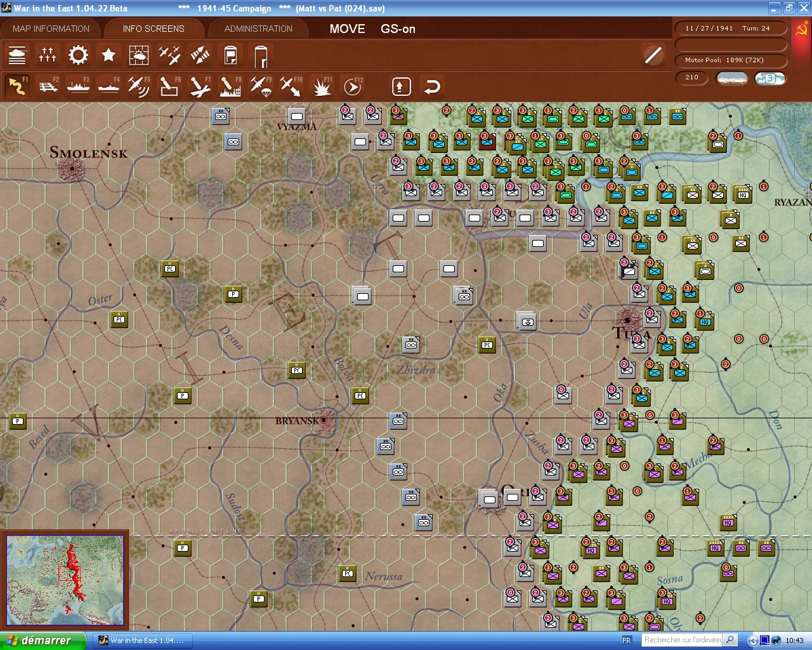Open the INFO SCREENS tab

pos(154,29)
